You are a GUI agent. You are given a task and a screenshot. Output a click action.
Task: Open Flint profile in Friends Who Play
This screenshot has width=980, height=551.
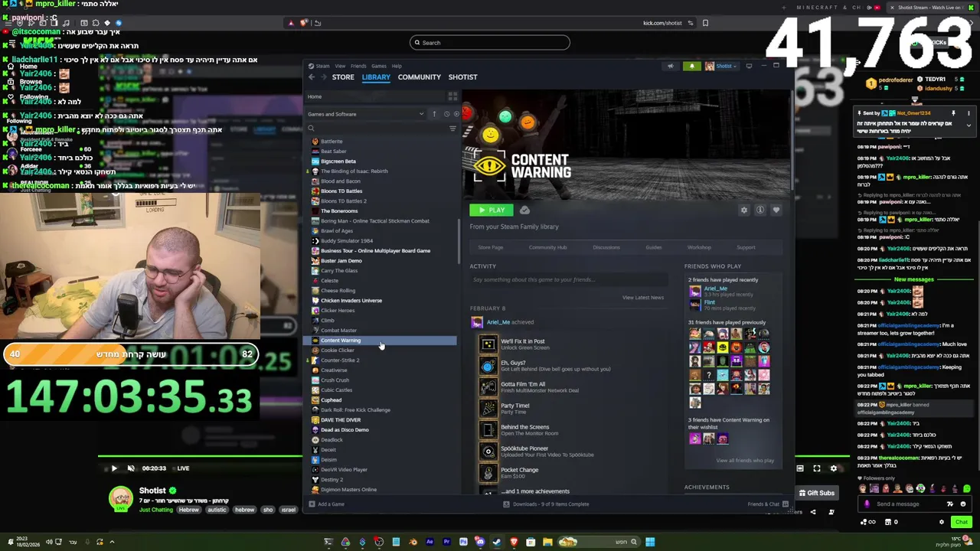[x=709, y=302]
